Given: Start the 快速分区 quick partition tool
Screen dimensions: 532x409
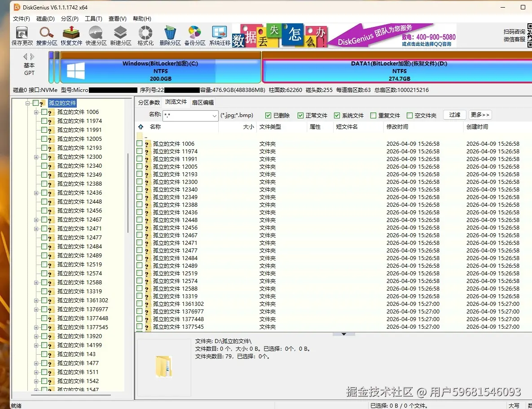Looking at the screenshot, I should click(x=96, y=35).
